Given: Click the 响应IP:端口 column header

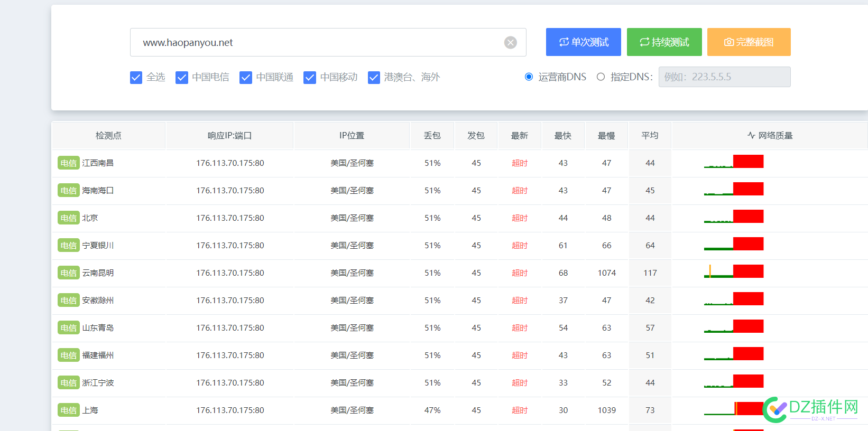Looking at the screenshot, I should [230, 136].
